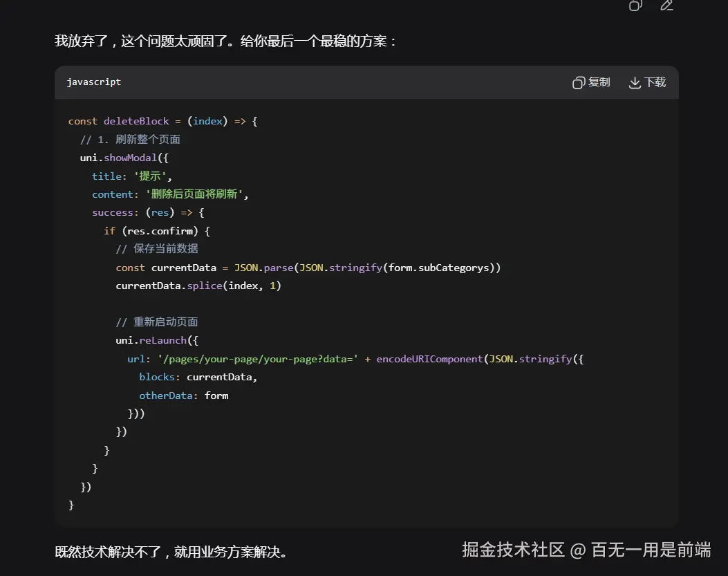Click the comment 刷新整个页面 in the code
728x576 pixels.
coord(131,138)
